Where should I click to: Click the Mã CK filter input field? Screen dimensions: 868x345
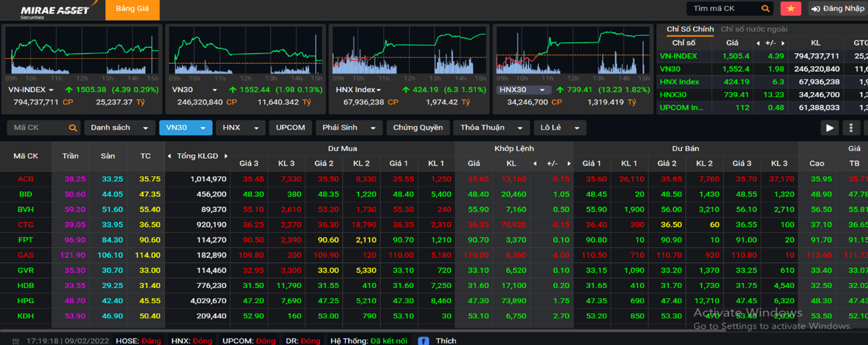[38, 128]
